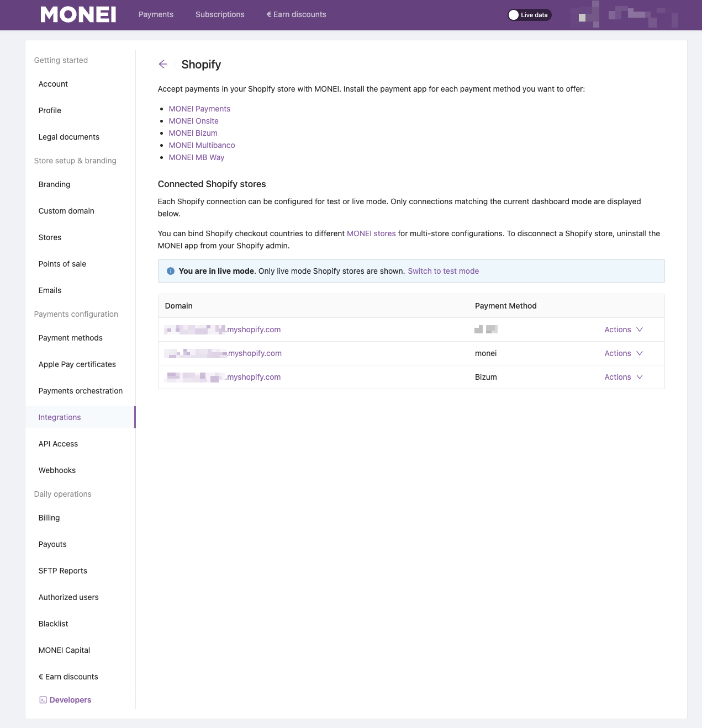Open MONEI Capital from the sidebar
The image size is (702, 728).
coord(64,650)
